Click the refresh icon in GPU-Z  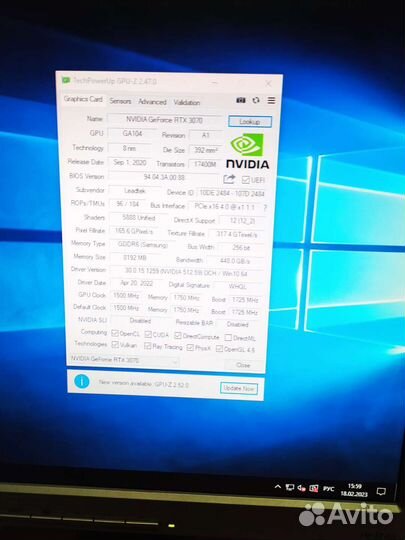[256, 100]
